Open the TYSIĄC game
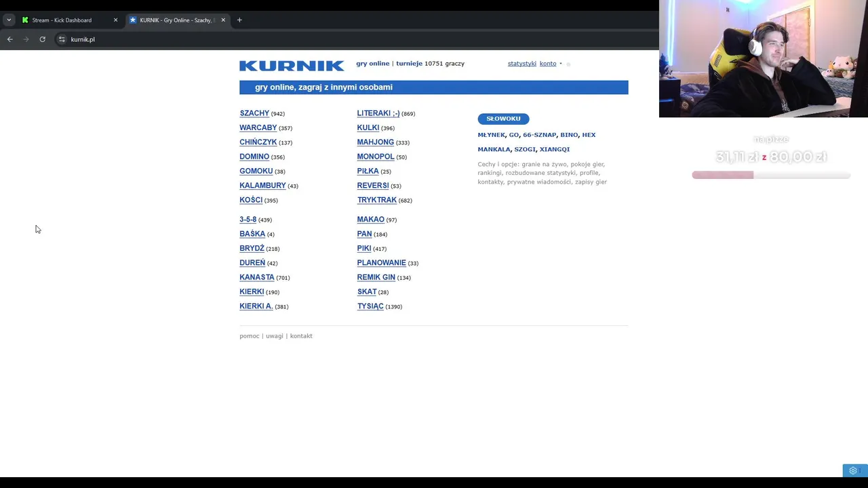The width and height of the screenshot is (868, 488). click(x=370, y=306)
